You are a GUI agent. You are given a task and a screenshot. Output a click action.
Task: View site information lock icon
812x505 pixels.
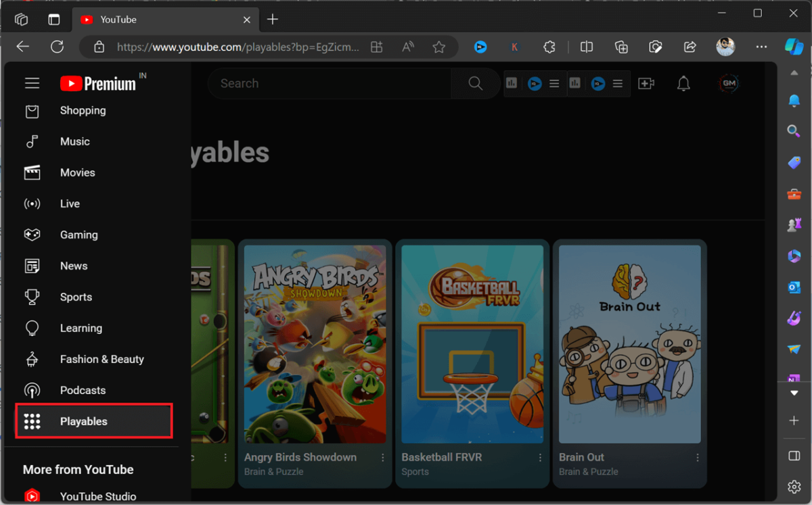click(99, 47)
